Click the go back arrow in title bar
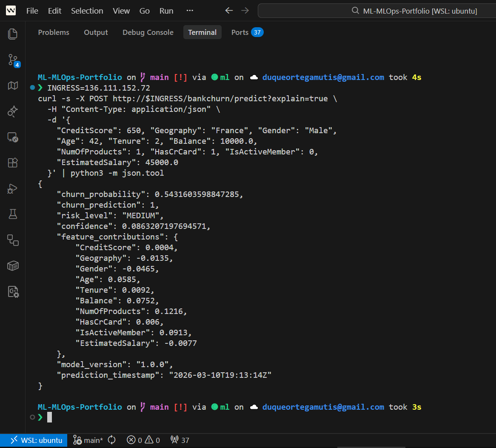 tap(229, 11)
